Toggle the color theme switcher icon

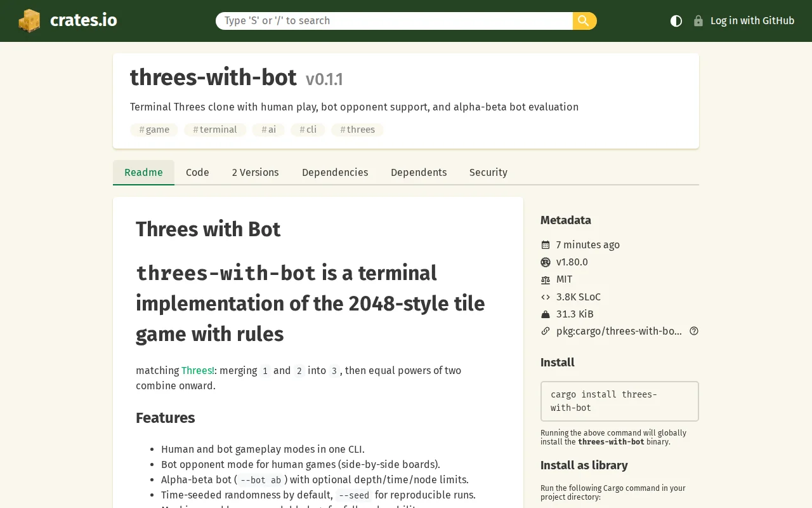pos(676,21)
